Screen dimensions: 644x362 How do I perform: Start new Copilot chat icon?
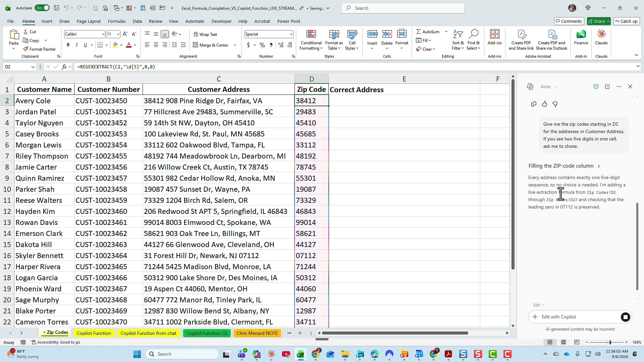pyautogui.click(x=607, y=86)
